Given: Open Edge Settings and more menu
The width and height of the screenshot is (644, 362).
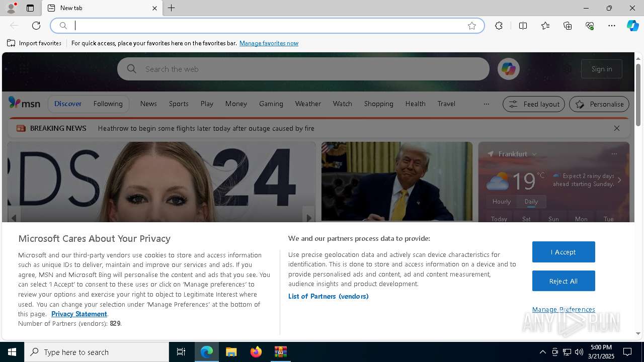Looking at the screenshot, I should [x=612, y=26].
